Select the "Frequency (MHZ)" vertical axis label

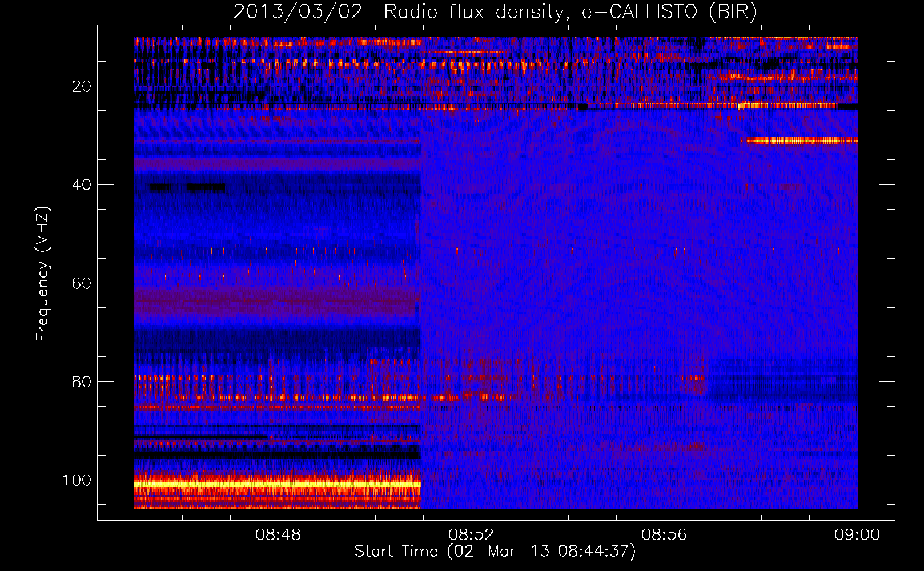[x=43, y=274]
